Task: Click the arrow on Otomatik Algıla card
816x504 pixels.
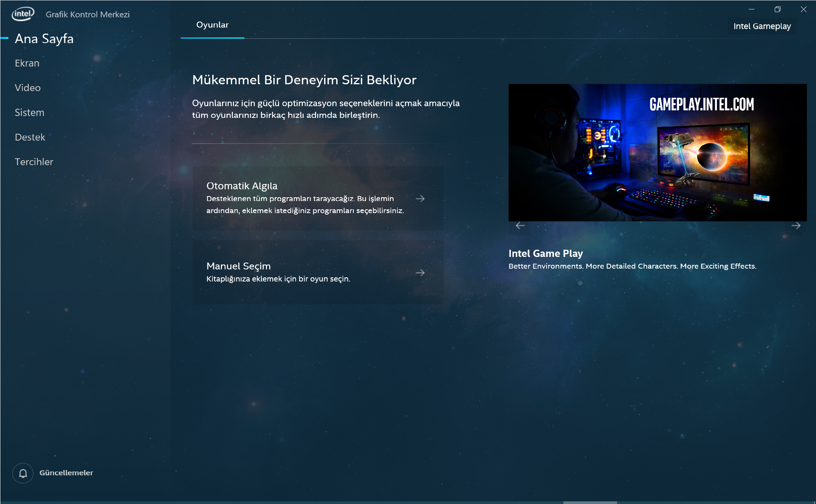Action: point(420,198)
